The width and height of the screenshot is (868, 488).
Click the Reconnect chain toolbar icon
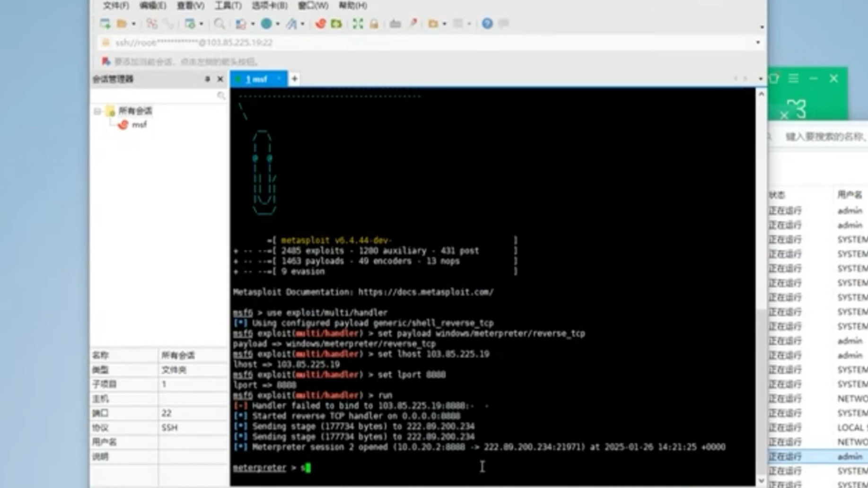pos(169,23)
